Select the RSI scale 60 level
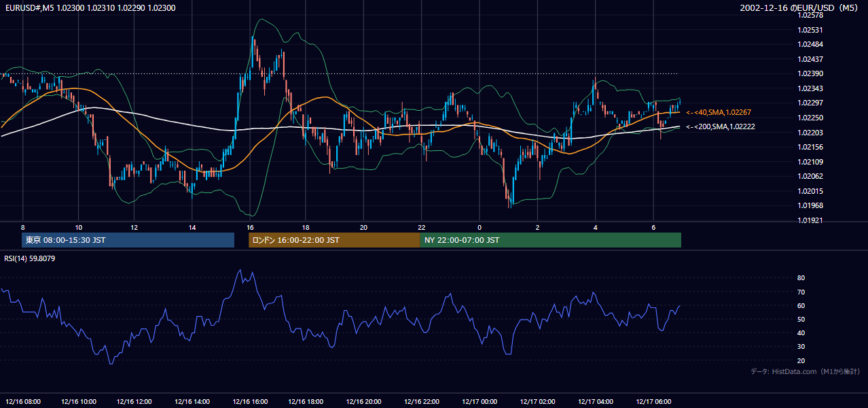Image resolution: width=868 pixels, height=408 pixels. pyautogui.click(x=801, y=305)
